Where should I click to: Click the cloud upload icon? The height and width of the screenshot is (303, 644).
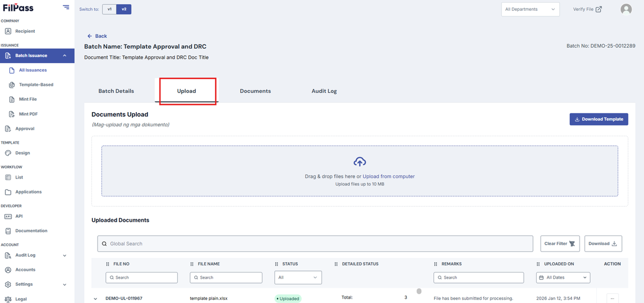click(360, 161)
